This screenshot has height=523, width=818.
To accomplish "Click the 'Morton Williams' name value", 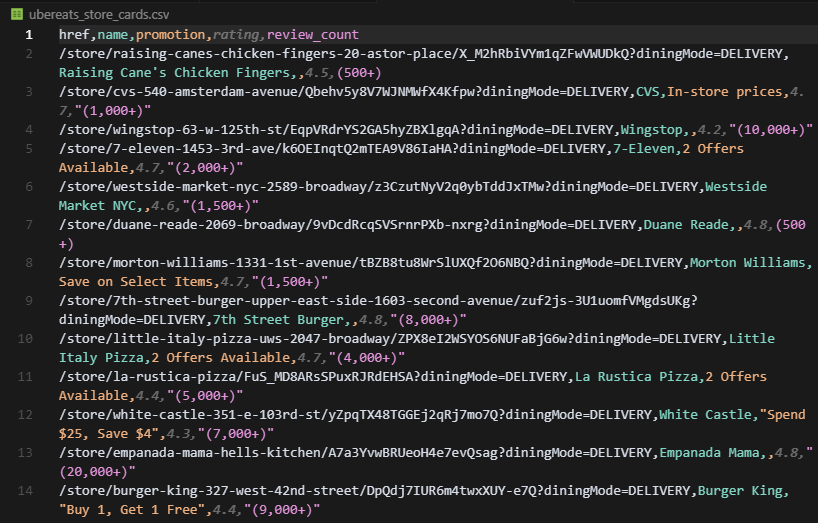I will pyautogui.click(x=748, y=262).
